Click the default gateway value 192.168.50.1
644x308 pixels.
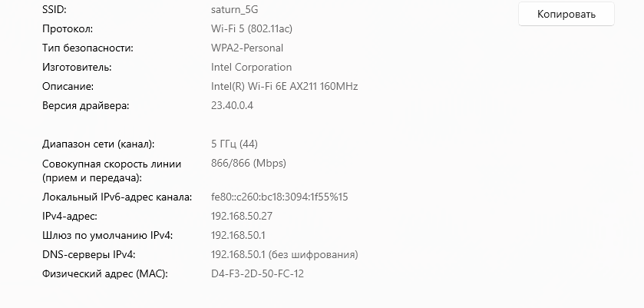point(238,236)
